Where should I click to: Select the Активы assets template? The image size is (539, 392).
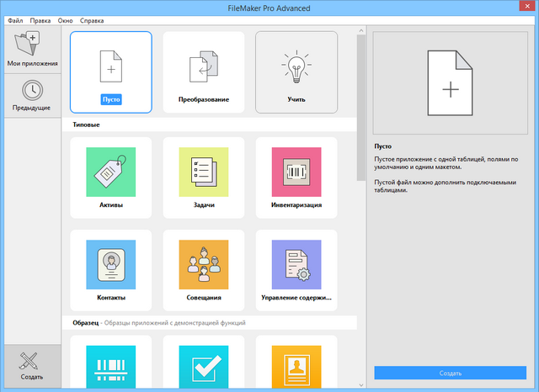pyautogui.click(x=111, y=178)
